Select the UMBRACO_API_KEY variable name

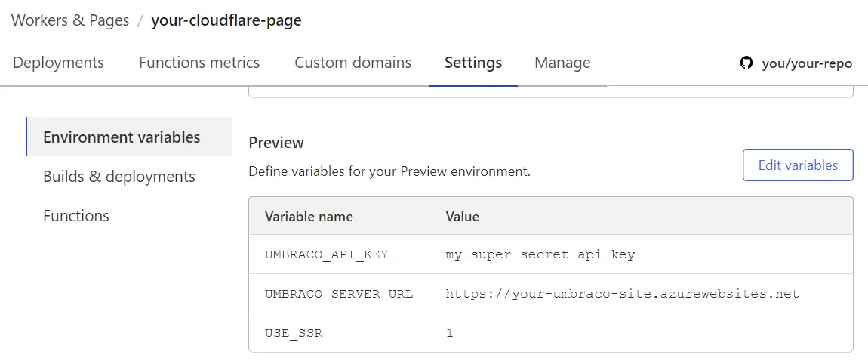click(326, 254)
